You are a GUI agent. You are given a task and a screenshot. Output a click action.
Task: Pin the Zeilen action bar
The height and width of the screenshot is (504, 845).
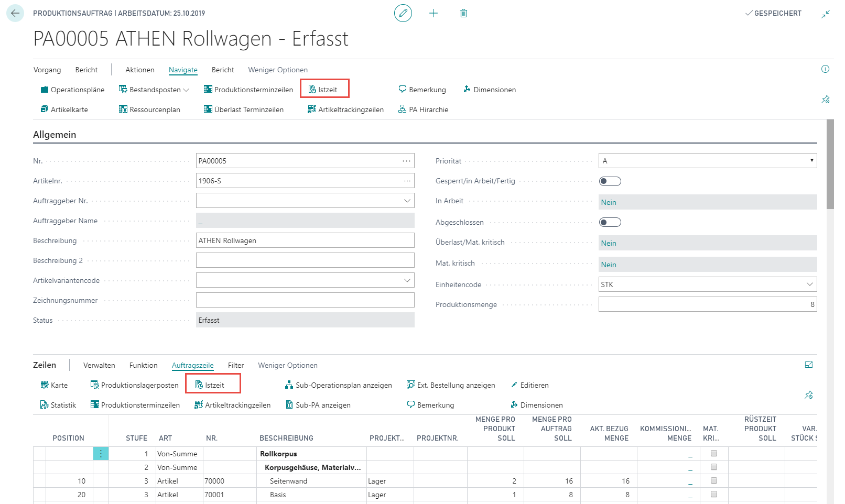coord(809,395)
